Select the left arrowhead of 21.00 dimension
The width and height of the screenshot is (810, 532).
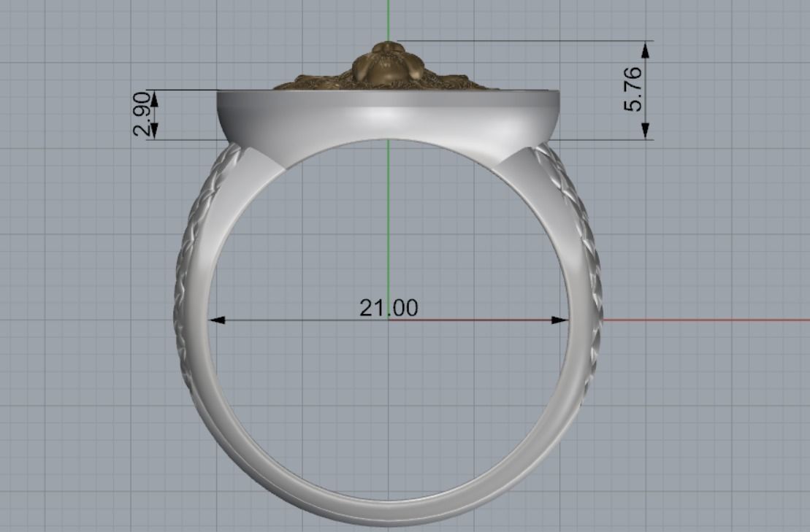[218, 320]
